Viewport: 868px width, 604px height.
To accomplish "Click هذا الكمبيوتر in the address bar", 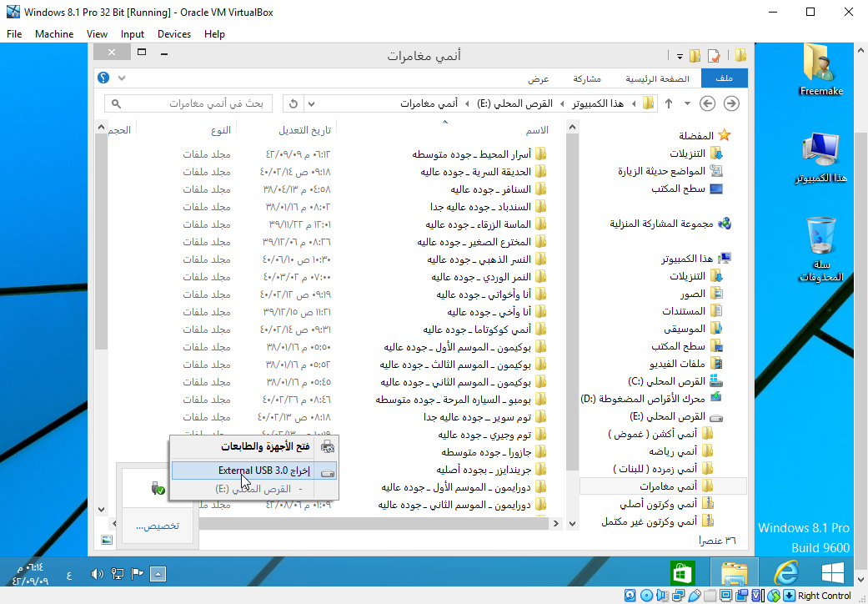I will [598, 103].
